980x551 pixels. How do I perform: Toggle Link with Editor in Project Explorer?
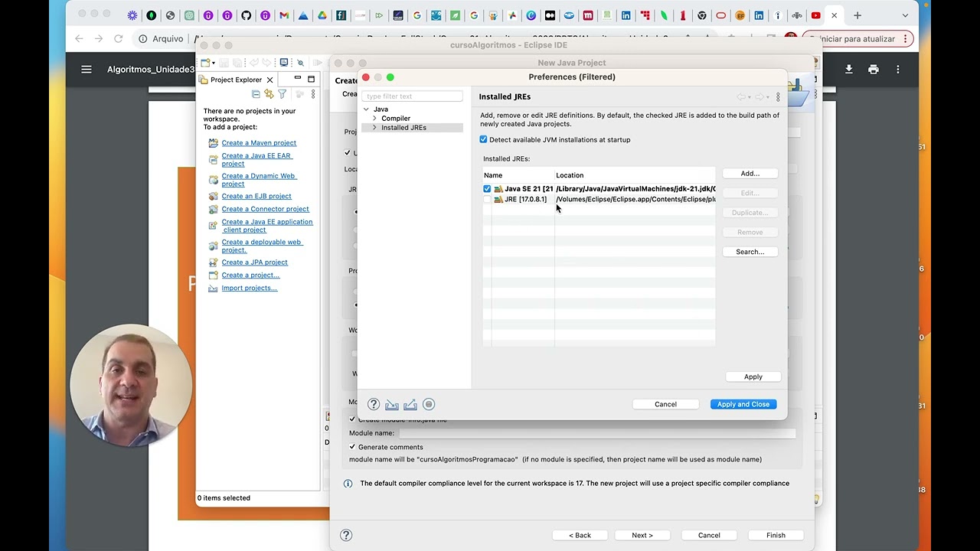pyautogui.click(x=269, y=94)
